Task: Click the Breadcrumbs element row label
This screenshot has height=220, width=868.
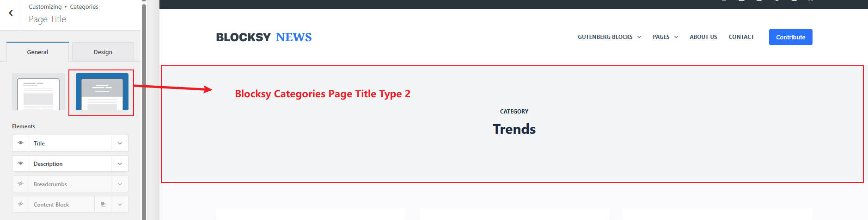Action: 50,184
